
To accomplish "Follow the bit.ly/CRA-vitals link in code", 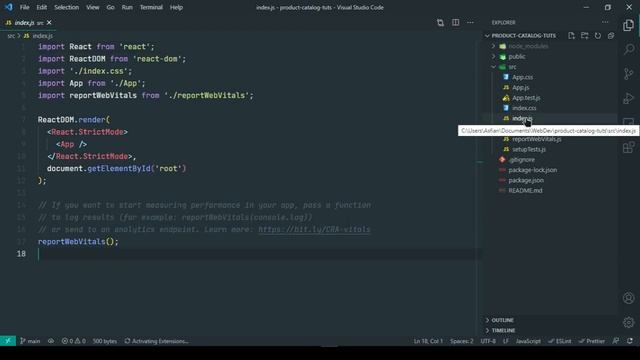I will [314, 229].
